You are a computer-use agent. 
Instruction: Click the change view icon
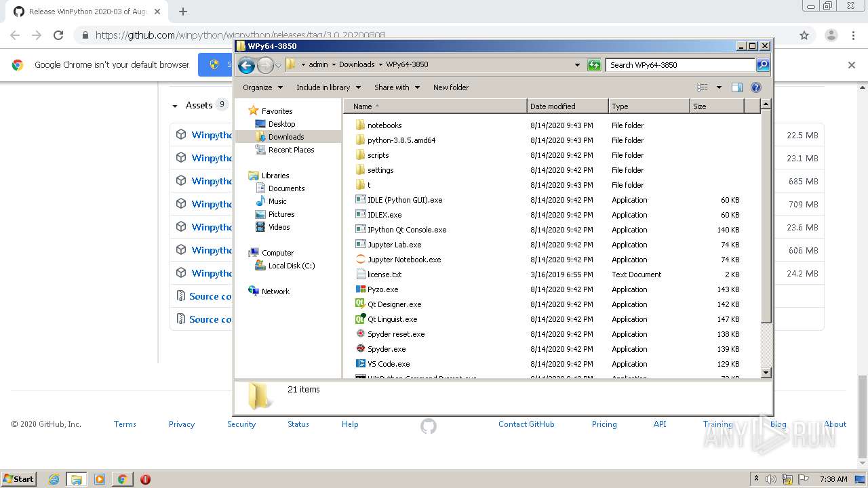point(703,87)
